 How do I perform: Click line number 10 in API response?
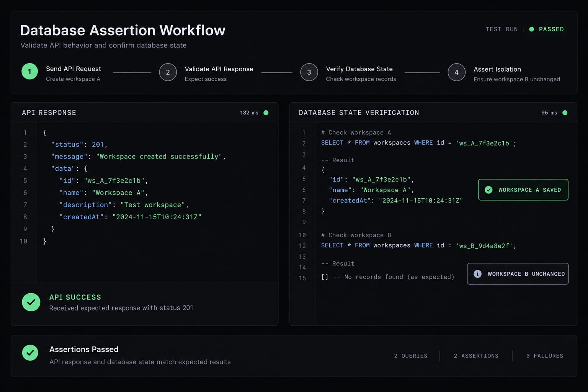23,241
